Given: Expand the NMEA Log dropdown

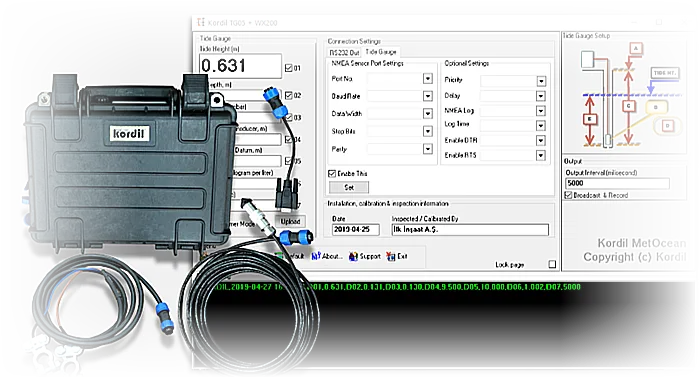Looking at the screenshot, I should point(541,111).
